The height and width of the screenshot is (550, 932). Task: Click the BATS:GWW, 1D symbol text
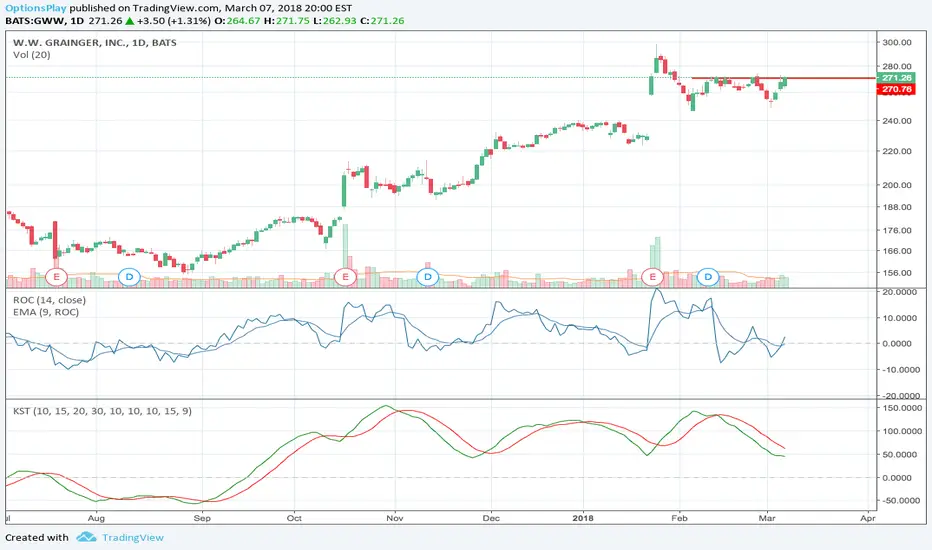point(45,21)
